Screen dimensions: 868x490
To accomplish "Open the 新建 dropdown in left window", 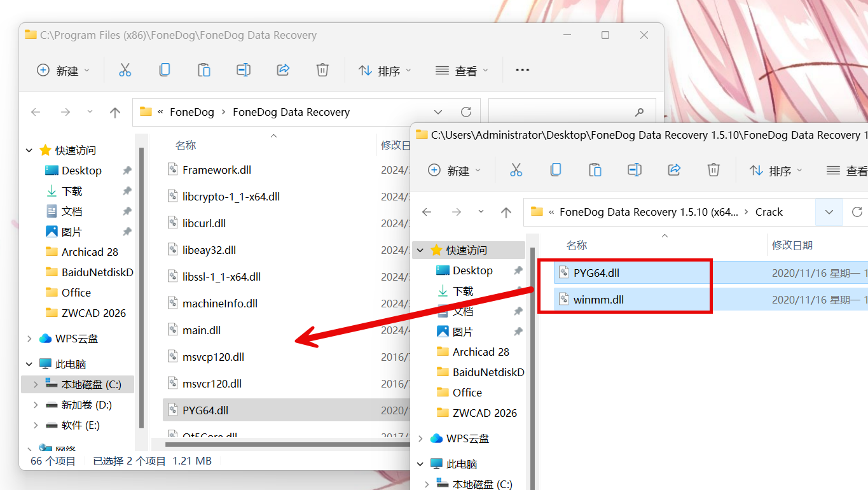I will click(x=64, y=71).
